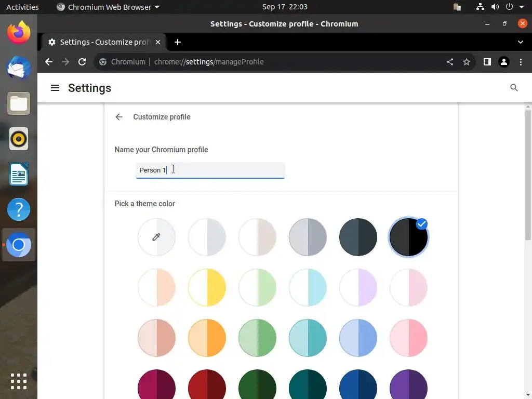Screen dimensions: 532x399
Task: Select the dark red theme swatch
Action: (x=207, y=384)
